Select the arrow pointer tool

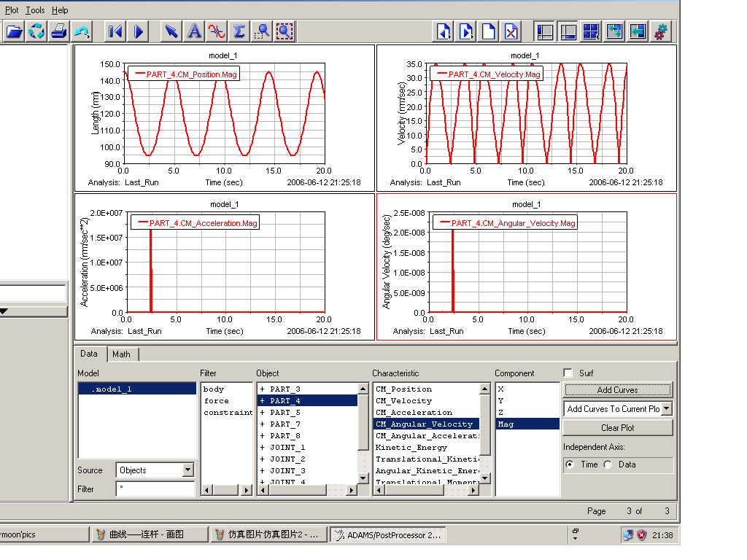tap(171, 31)
